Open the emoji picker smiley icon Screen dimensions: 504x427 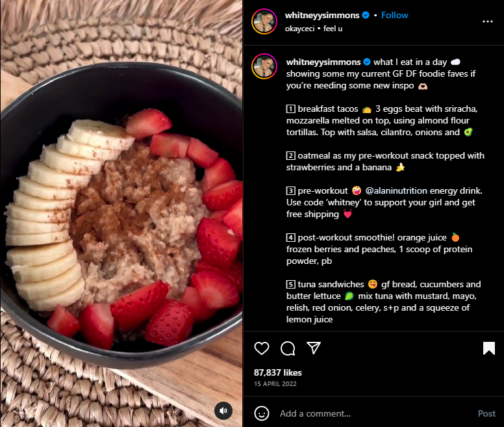click(x=262, y=413)
